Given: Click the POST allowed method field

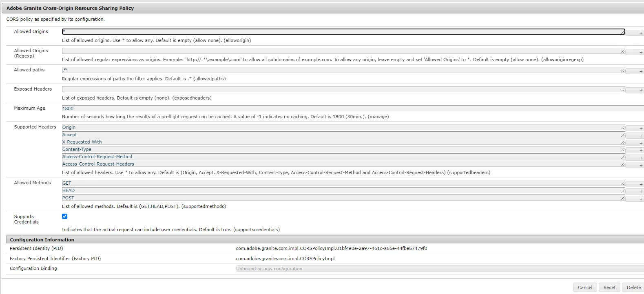Looking at the screenshot, I should (x=343, y=198).
